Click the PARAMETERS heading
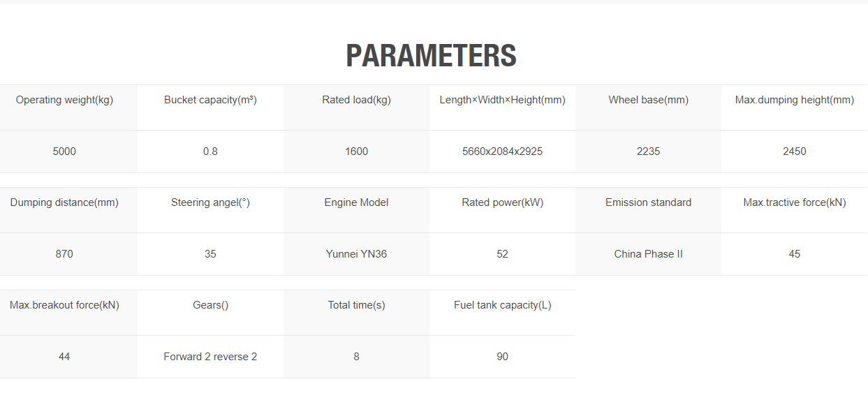The height and width of the screenshot is (400, 868). [x=431, y=56]
